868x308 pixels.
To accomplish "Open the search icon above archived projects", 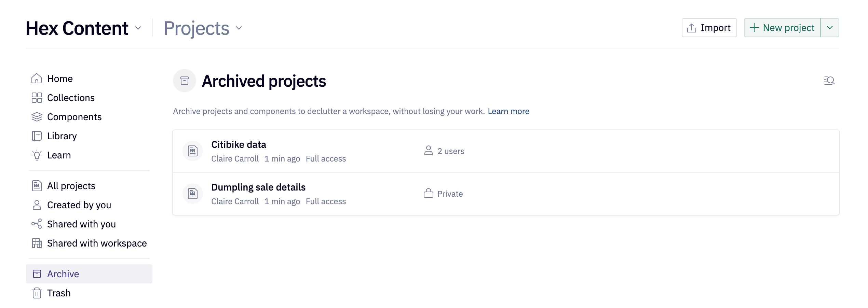I will (x=829, y=81).
